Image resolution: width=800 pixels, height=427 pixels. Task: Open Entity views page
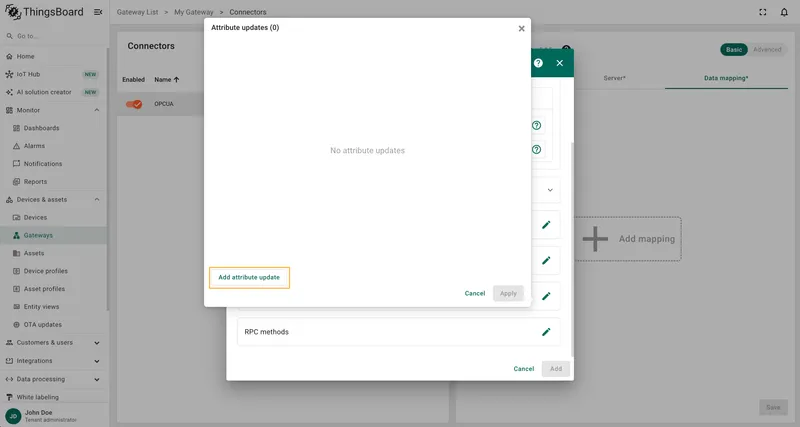pyautogui.click(x=54, y=307)
